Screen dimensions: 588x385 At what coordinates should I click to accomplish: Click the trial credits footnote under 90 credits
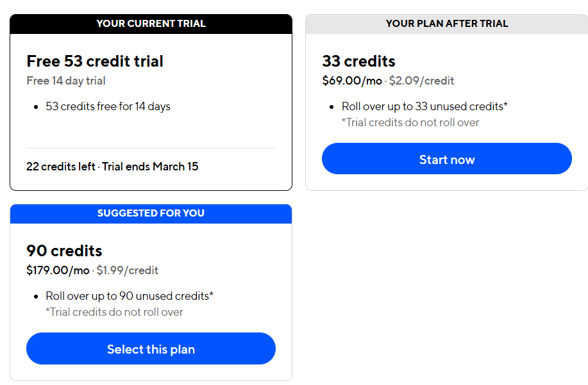pyautogui.click(x=114, y=312)
